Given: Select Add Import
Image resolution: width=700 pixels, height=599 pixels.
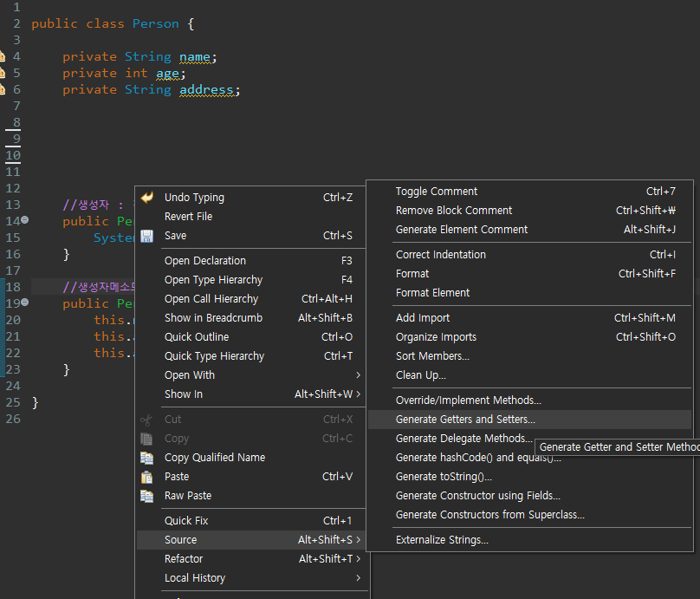Looking at the screenshot, I should [530, 318].
